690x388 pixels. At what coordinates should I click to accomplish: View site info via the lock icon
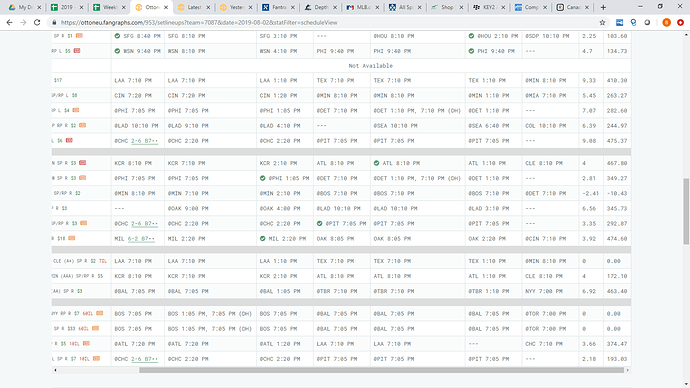coord(54,22)
